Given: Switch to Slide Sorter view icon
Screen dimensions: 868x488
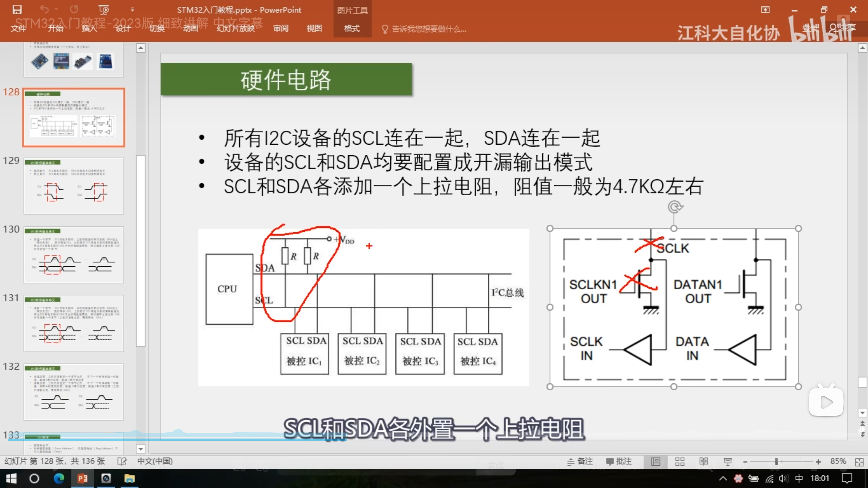Looking at the screenshot, I should coord(679,462).
